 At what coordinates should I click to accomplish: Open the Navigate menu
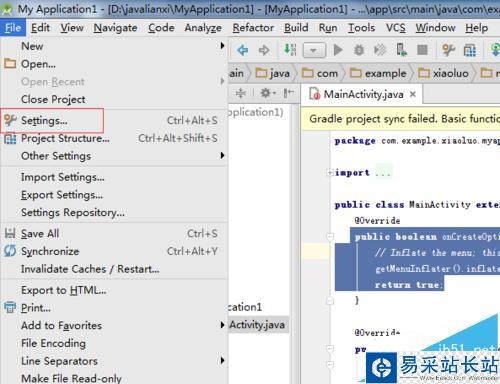(x=115, y=28)
